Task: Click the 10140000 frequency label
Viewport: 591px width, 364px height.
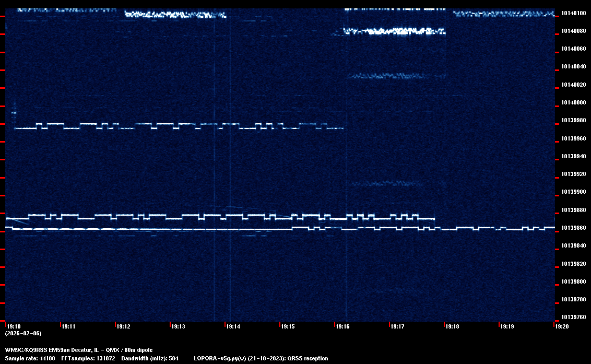Action: [x=573, y=102]
